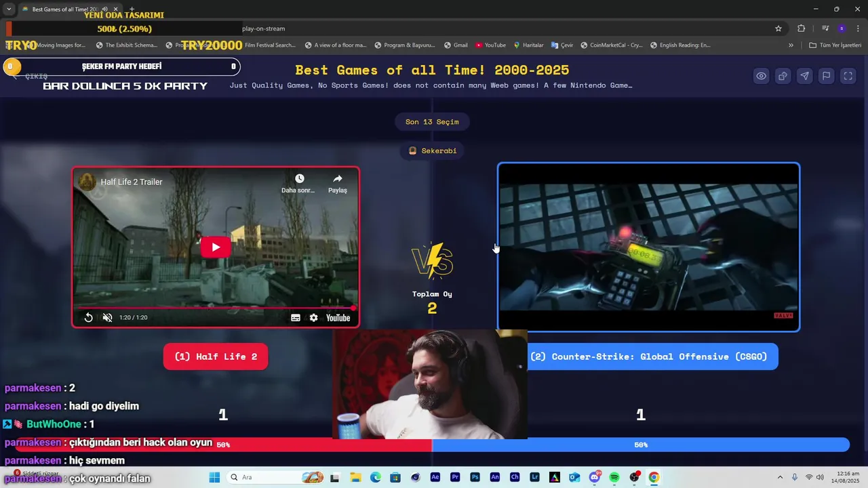Open a new tab with the plus button

pyautogui.click(x=132, y=9)
